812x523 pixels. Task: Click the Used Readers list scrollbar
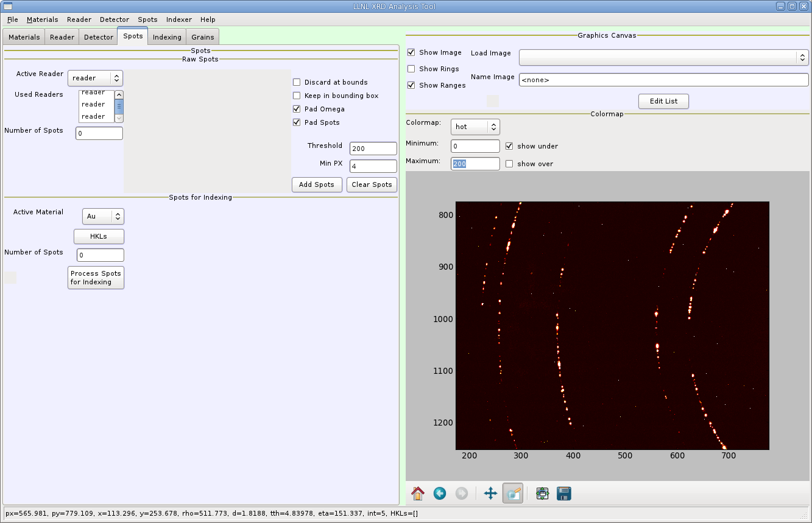(x=119, y=107)
